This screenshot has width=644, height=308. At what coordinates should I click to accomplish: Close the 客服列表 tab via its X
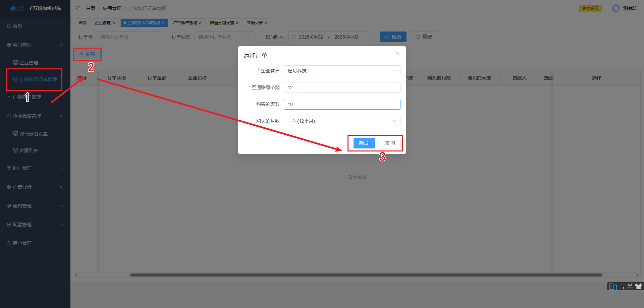pos(266,23)
